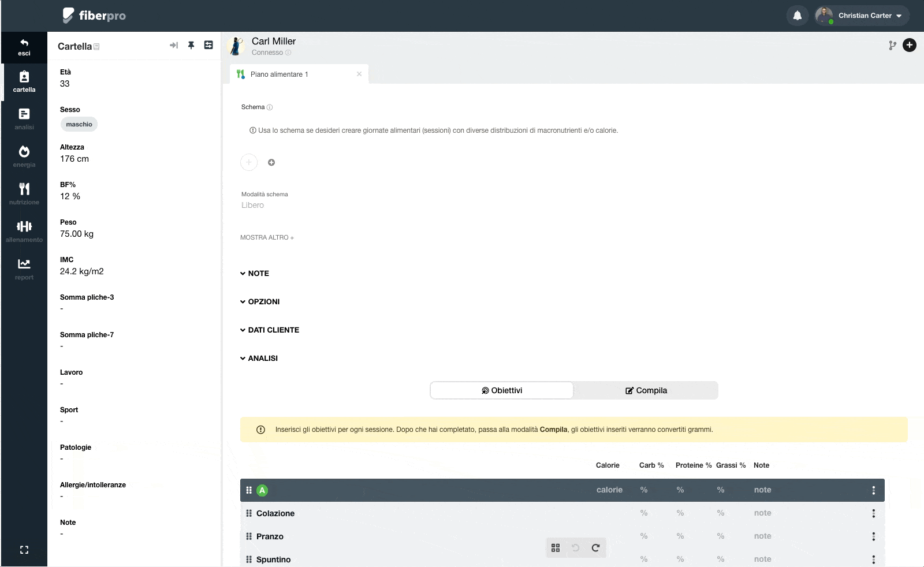Open the cartella sidebar section
924x567 pixels.
tap(24, 81)
